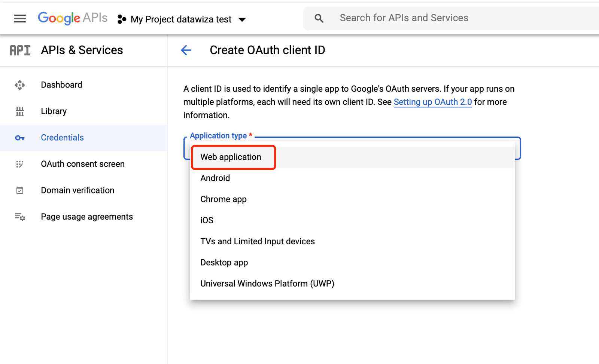This screenshot has width=599, height=364.
Task: Open the hamburger navigation menu
Action: pyautogui.click(x=20, y=18)
